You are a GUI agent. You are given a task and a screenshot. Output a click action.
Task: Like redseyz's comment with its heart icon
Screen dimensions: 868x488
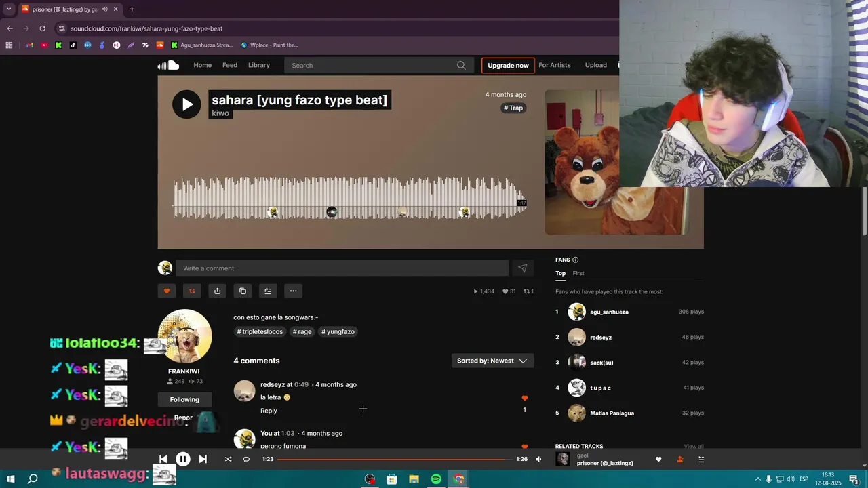click(x=524, y=398)
